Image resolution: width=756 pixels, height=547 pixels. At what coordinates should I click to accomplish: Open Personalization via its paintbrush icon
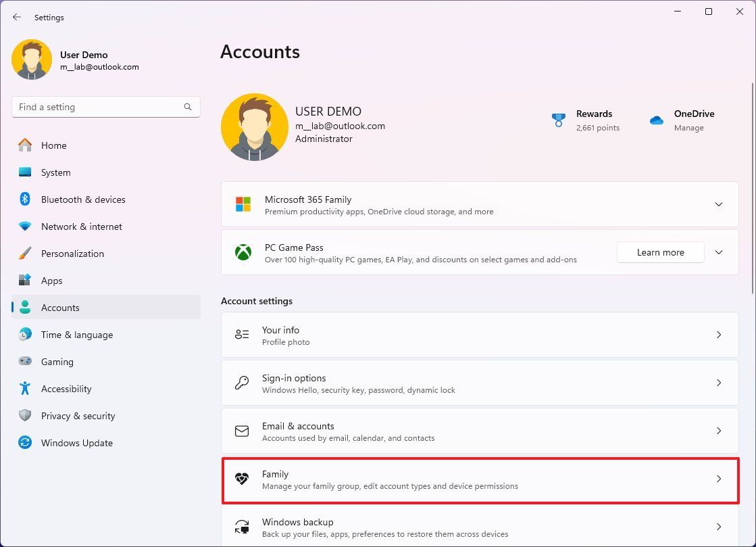pos(25,254)
